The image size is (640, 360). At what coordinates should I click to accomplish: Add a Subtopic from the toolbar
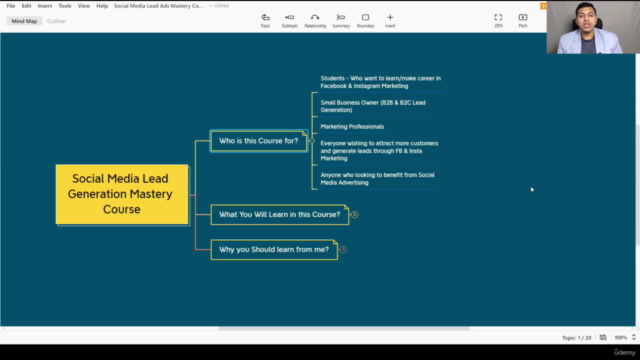289,18
